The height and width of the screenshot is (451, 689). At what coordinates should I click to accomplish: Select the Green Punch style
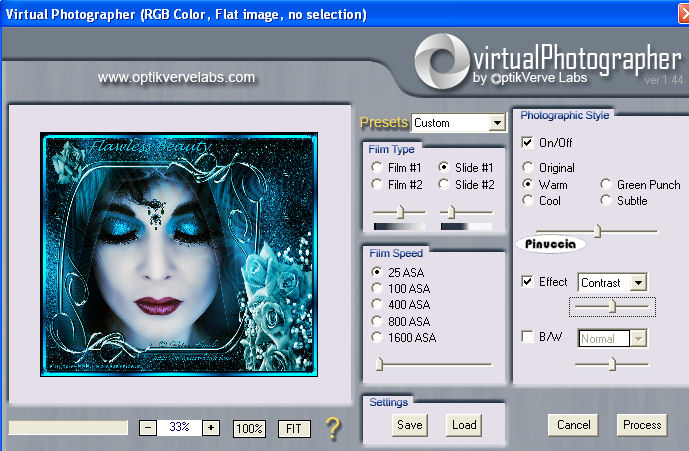(606, 184)
